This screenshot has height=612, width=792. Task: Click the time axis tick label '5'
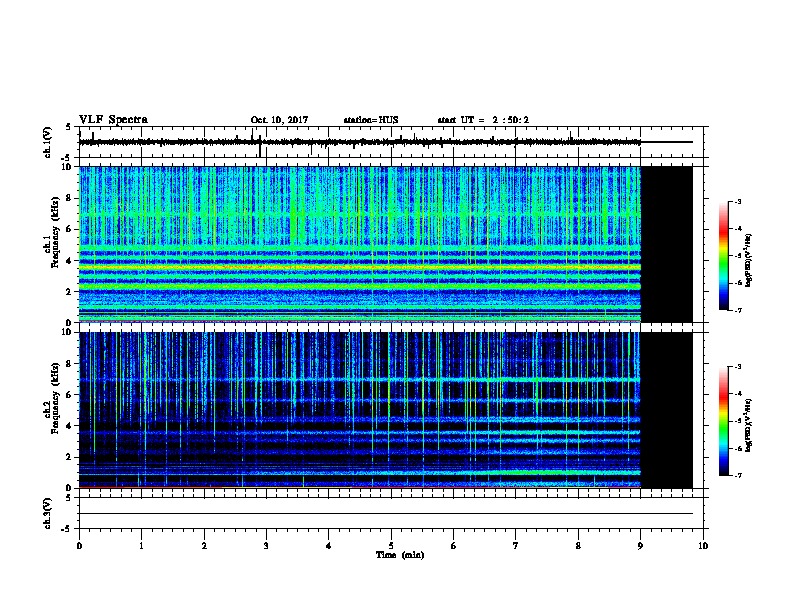[391, 545]
